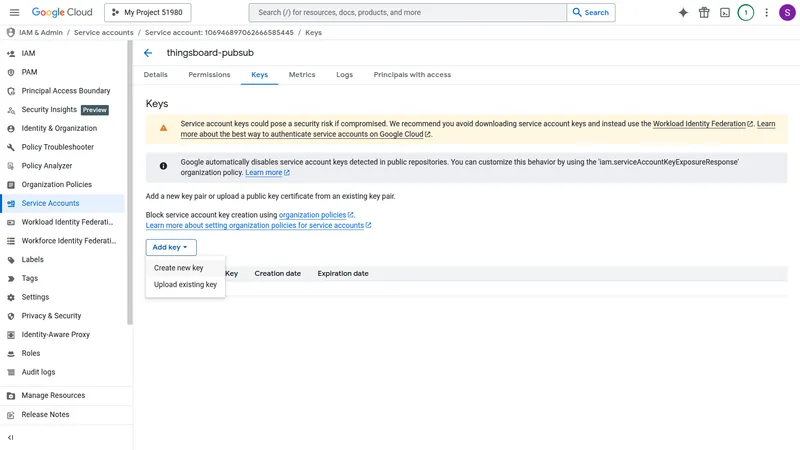Open Release Notes in sidebar
The image size is (800, 450).
point(66,414)
